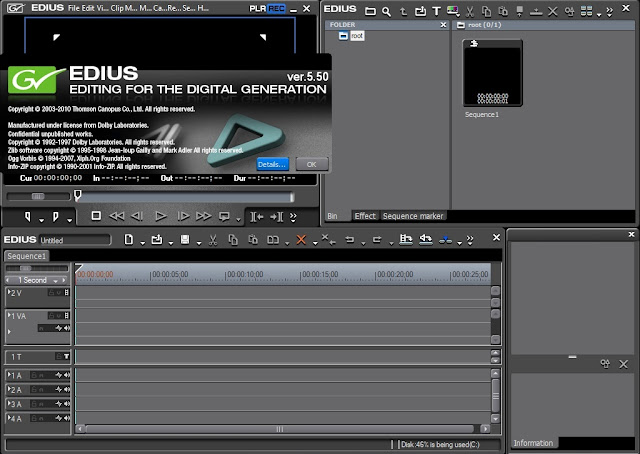
Task: Click timeline ruler at 00:00:10;00
Action: pos(245,274)
